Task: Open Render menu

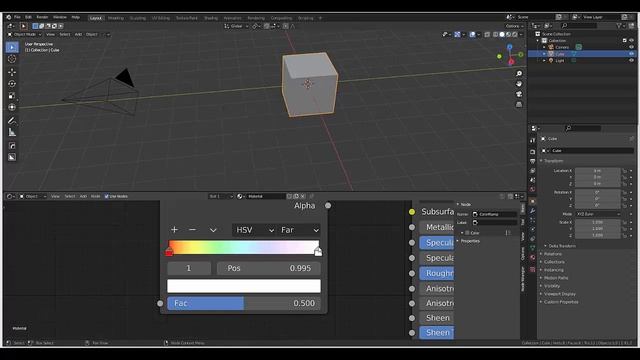Action: (x=42, y=17)
